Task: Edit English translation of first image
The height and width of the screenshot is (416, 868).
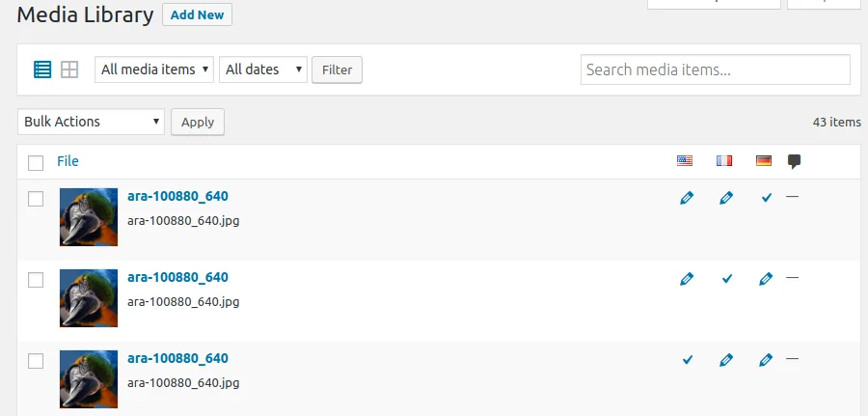Action: click(687, 198)
